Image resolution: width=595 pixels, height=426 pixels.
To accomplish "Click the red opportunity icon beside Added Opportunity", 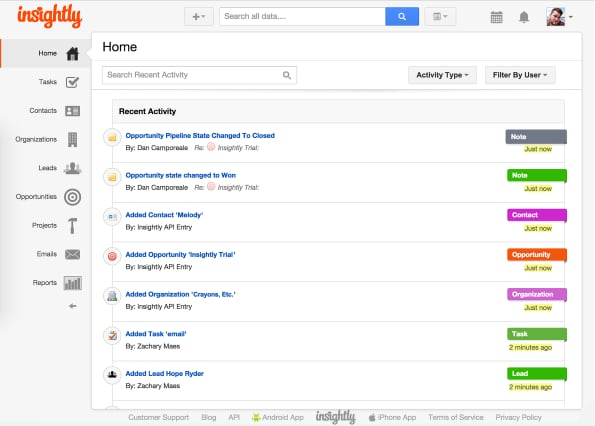I will (112, 256).
